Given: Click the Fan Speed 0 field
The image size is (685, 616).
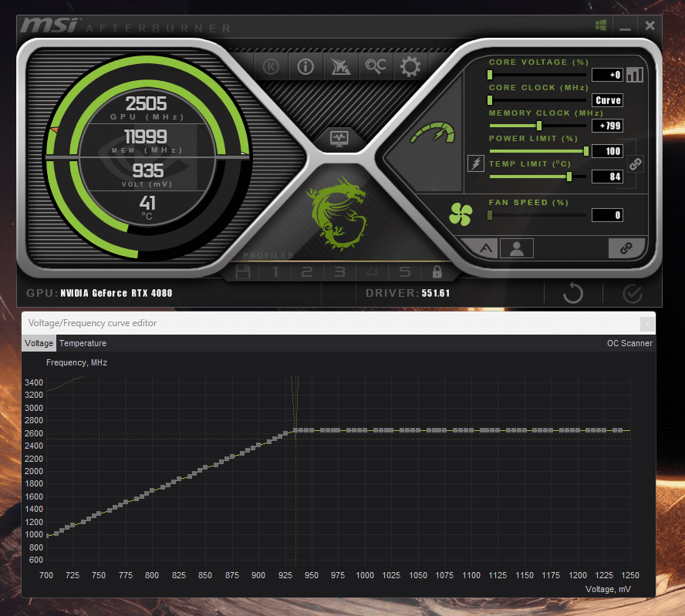Looking at the screenshot, I should coord(607,215).
